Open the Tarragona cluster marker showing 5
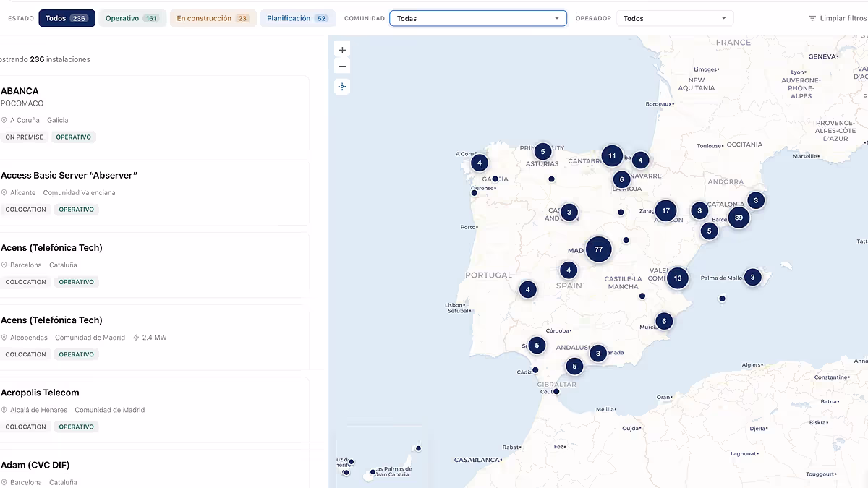The image size is (868, 488). click(x=709, y=231)
